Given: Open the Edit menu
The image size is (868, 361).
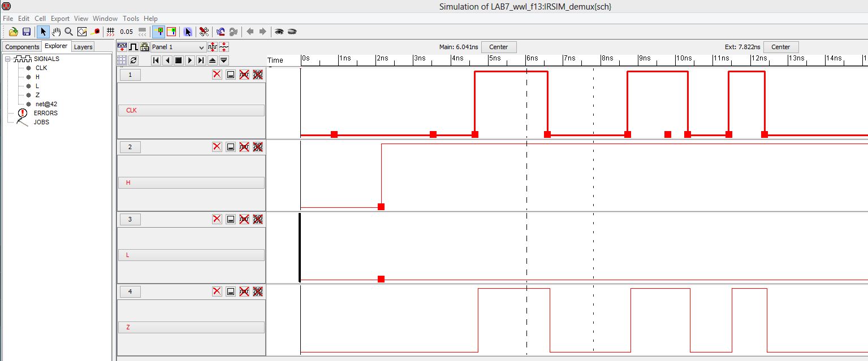Looking at the screenshot, I should pyautogui.click(x=24, y=19).
